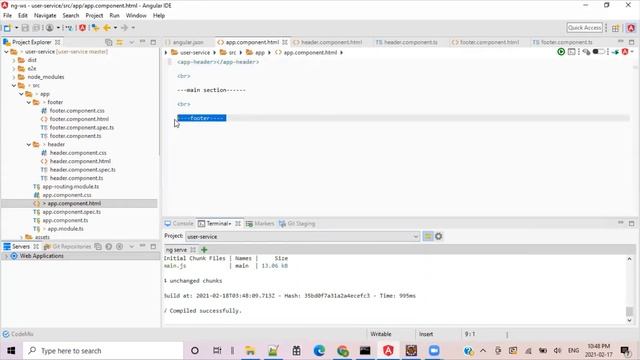
Task: Collapse the footer folder
Action: click(x=29, y=102)
